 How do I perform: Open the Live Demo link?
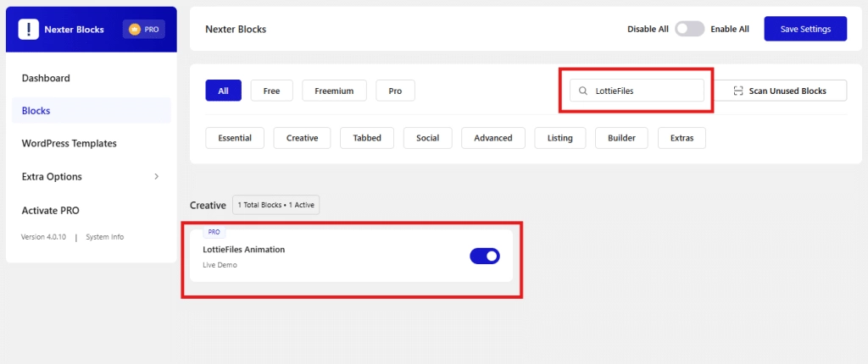(220, 265)
